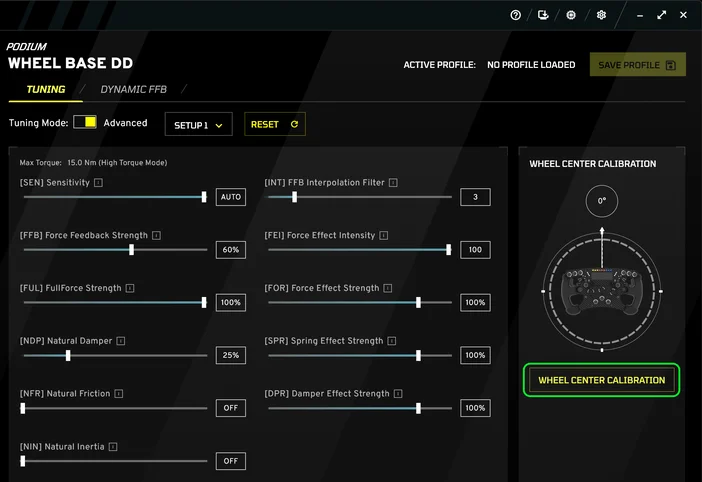The width and height of the screenshot is (702, 482).
Task: Click the steering wheel image
Action: tap(602, 291)
